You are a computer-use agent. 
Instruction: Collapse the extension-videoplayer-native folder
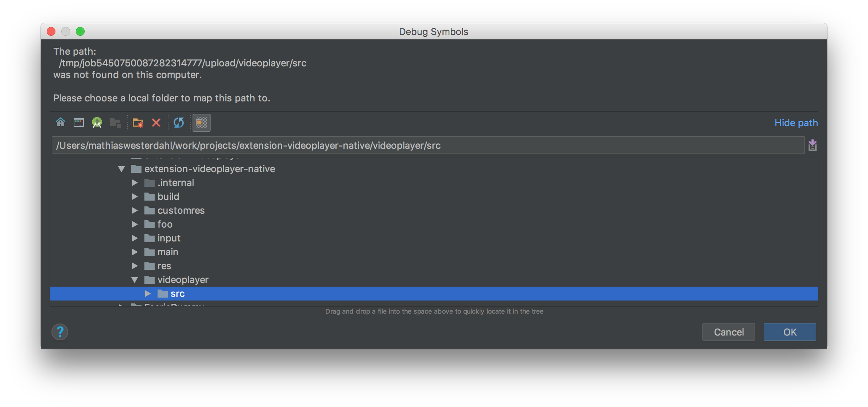pos(121,169)
